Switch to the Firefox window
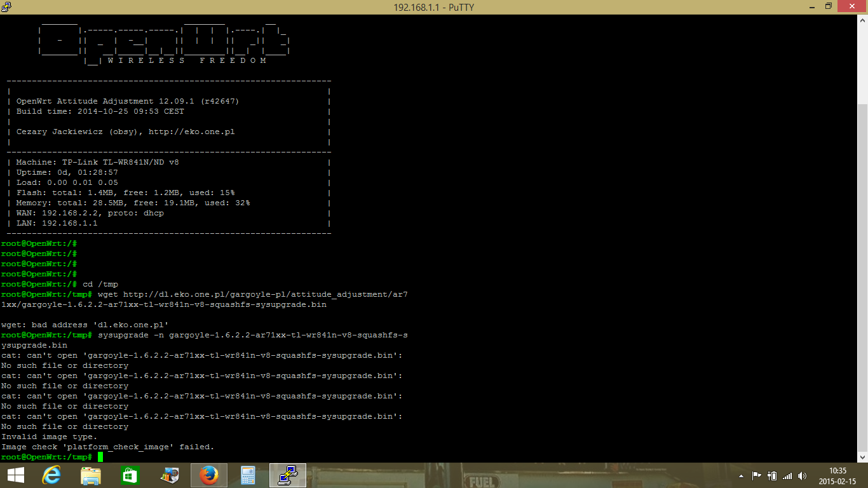 [208, 475]
